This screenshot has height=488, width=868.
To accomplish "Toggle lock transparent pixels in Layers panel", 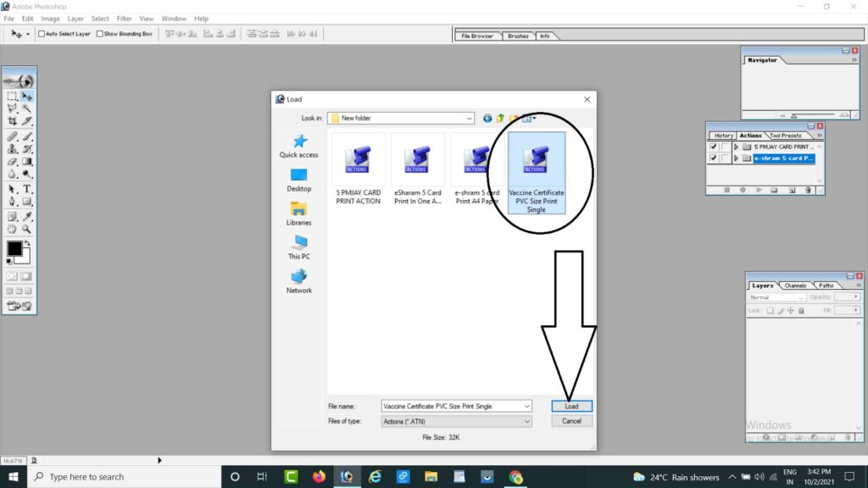I will pos(770,311).
